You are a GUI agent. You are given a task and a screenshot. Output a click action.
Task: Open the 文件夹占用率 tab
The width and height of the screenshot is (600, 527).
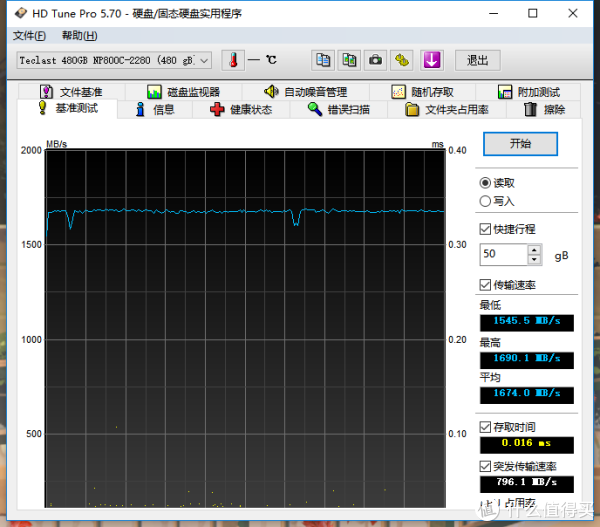[447, 110]
